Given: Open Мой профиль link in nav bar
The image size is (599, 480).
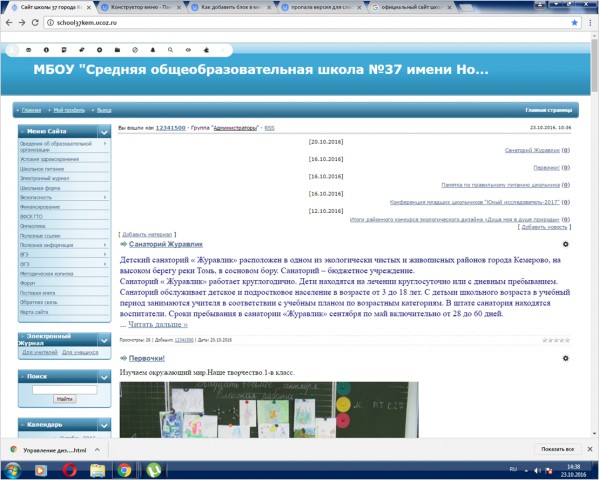Looking at the screenshot, I should pyautogui.click(x=69, y=110).
